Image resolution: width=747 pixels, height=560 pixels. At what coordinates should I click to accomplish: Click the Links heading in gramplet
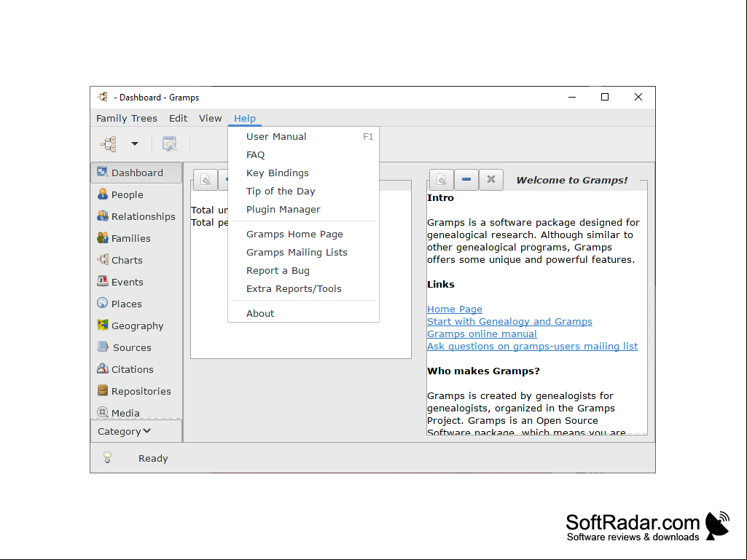click(x=441, y=284)
